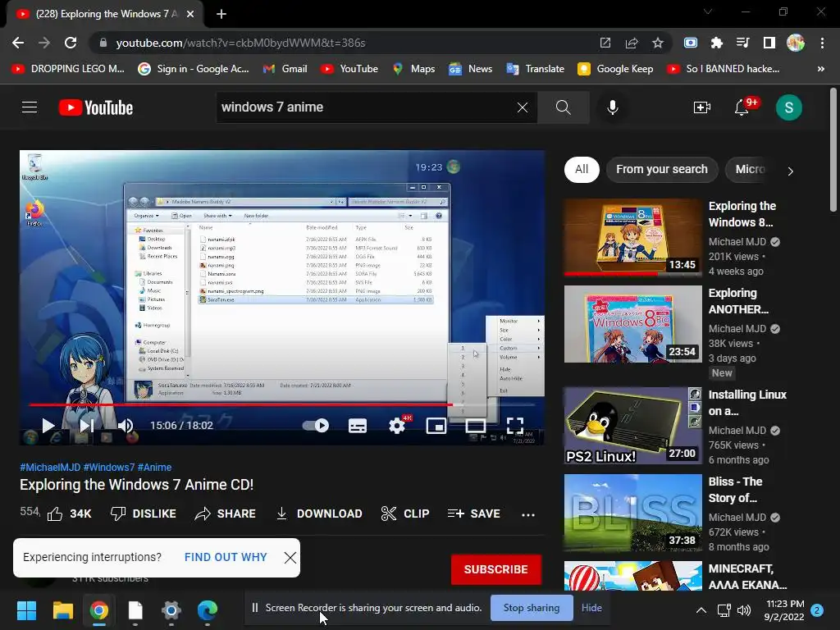Screen dimensions: 840x630
Task: Toggle Chrome side panel
Action: point(769,43)
